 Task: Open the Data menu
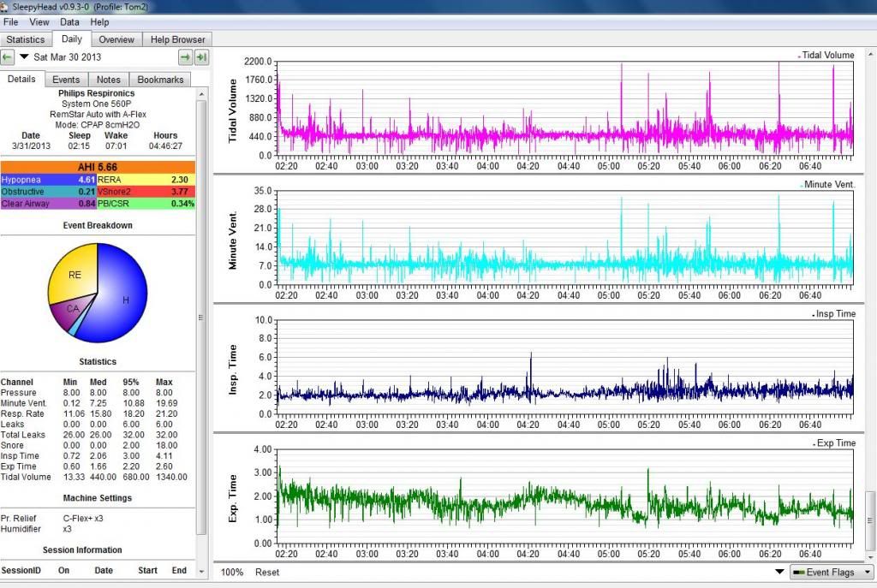click(x=69, y=21)
